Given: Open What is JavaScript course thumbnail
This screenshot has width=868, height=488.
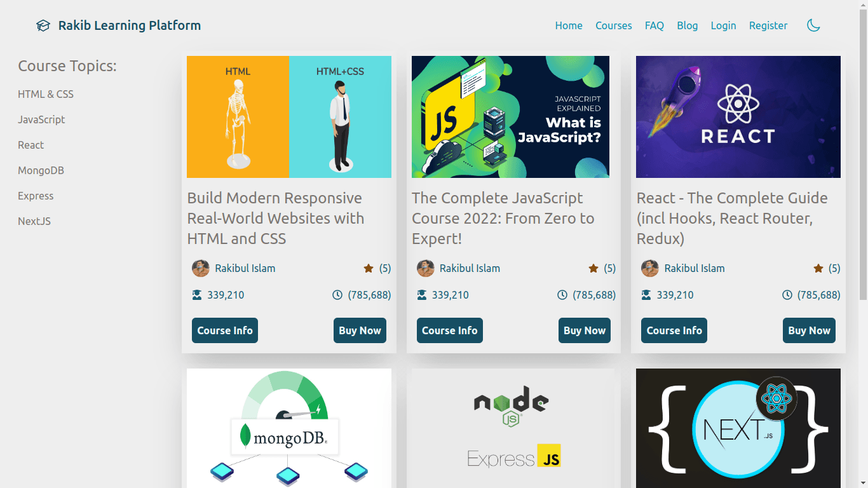Looking at the screenshot, I should [x=510, y=117].
